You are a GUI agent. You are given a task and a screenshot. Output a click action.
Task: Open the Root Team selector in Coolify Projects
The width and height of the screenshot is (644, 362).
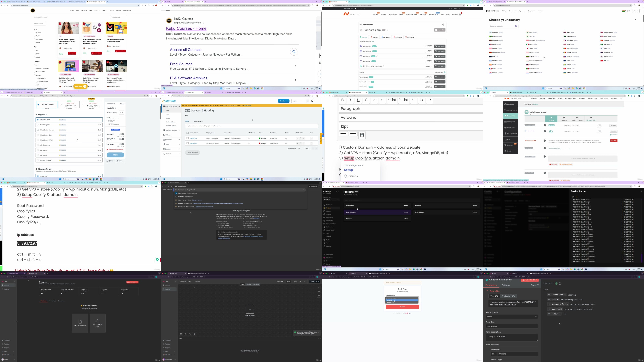pos(331,200)
